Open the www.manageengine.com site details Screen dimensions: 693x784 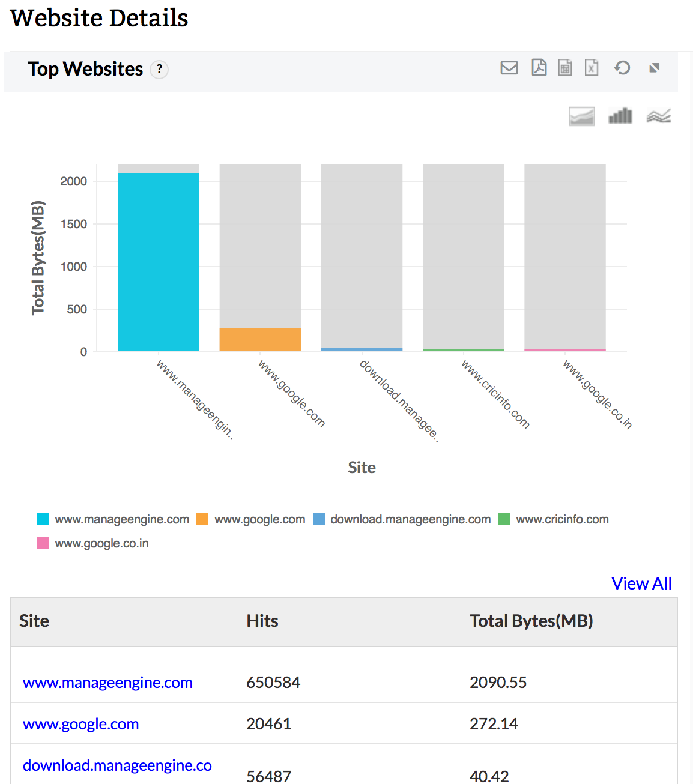(107, 683)
